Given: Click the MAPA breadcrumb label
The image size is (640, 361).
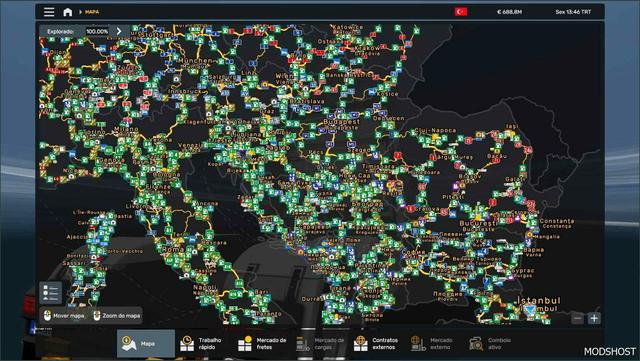Looking at the screenshot, I should pyautogui.click(x=92, y=12).
